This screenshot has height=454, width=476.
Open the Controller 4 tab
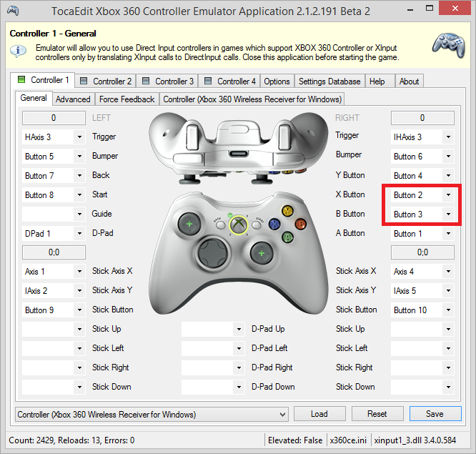(230, 82)
